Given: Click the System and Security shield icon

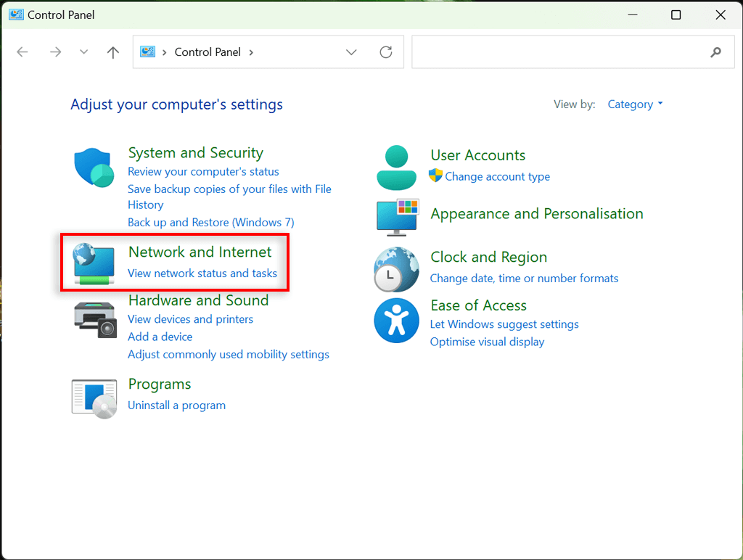Looking at the screenshot, I should [94, 168].
